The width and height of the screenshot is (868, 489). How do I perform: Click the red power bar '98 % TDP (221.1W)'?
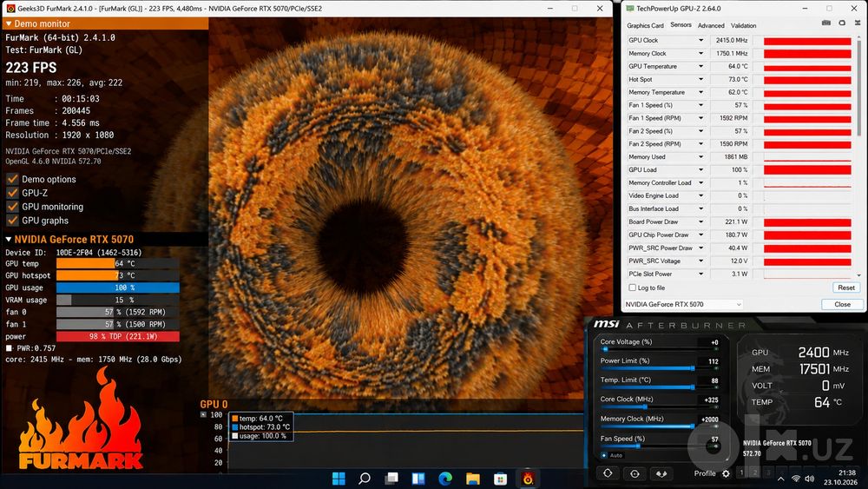tap(118, 337)
